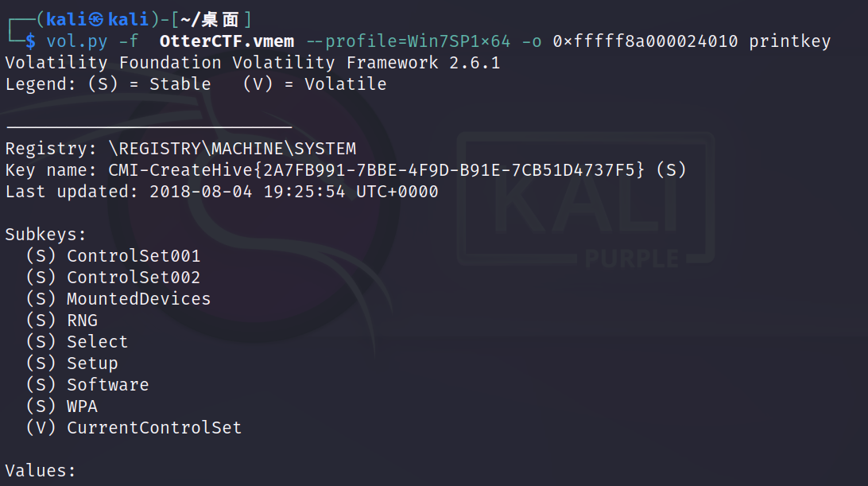The height and width of the screenshot is (486, 868).
Task: Click the Values: heading at bottom
Action: [x=41, y=471]
